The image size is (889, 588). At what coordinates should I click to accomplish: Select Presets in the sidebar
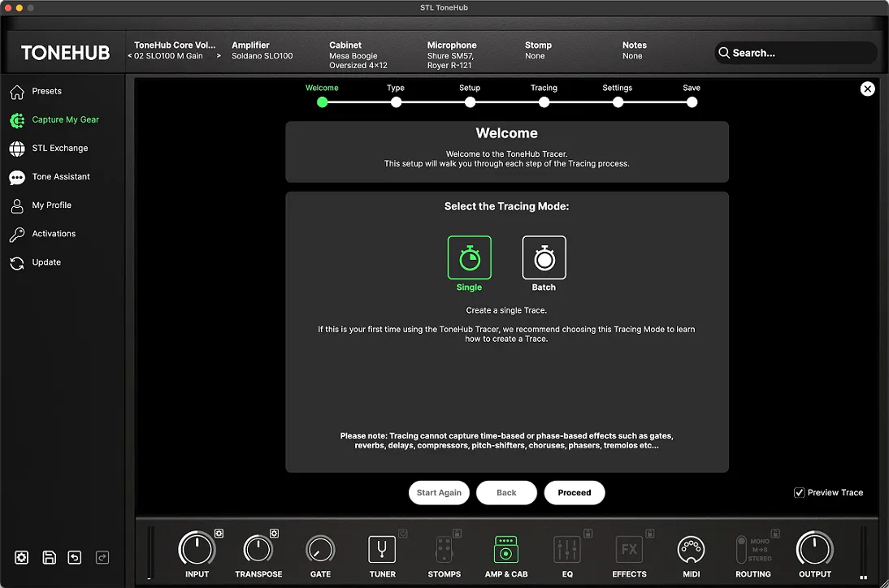tap(46, 91)
